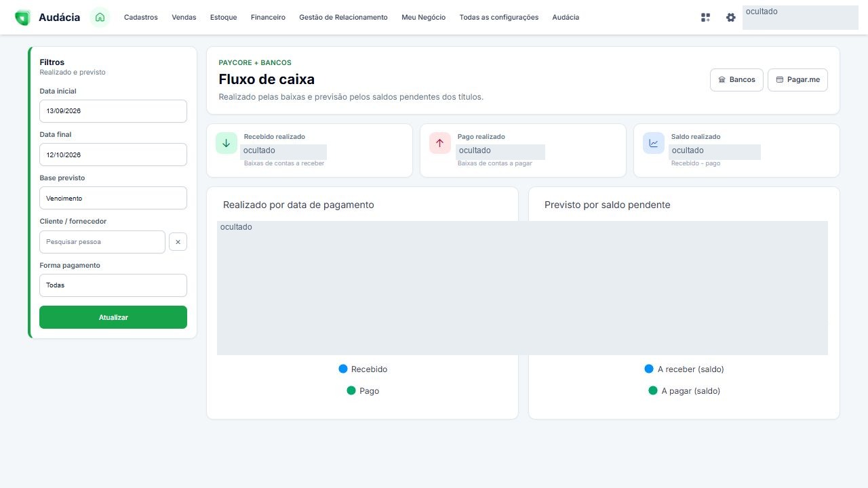The height and width of the screenshot is (488, 868).
Task: Click the Baixas de contas a receber caption
Action: (284, 163)
